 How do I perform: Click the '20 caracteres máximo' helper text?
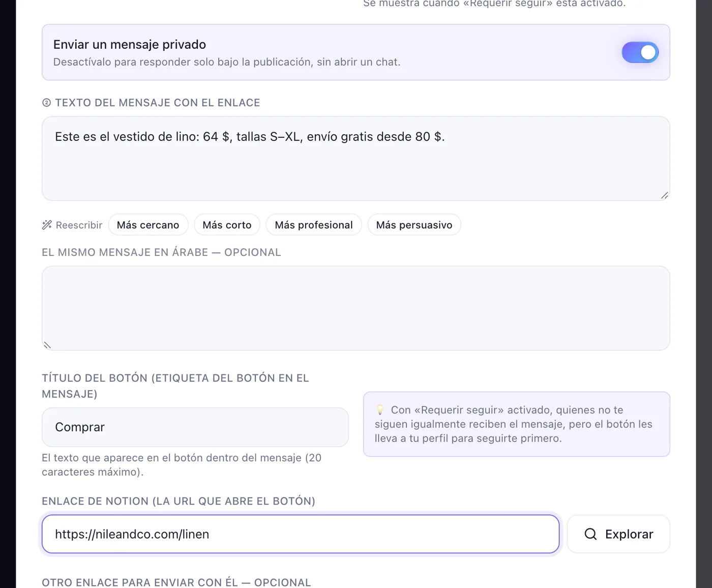point(182,465)
